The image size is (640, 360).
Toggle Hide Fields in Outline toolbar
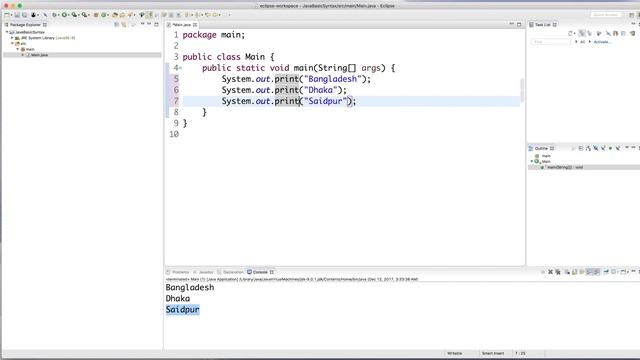point(596,148)
